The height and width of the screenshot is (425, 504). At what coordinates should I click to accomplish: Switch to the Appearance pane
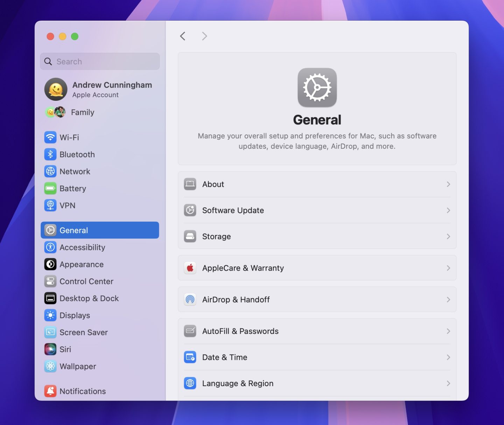coord(82,265)
